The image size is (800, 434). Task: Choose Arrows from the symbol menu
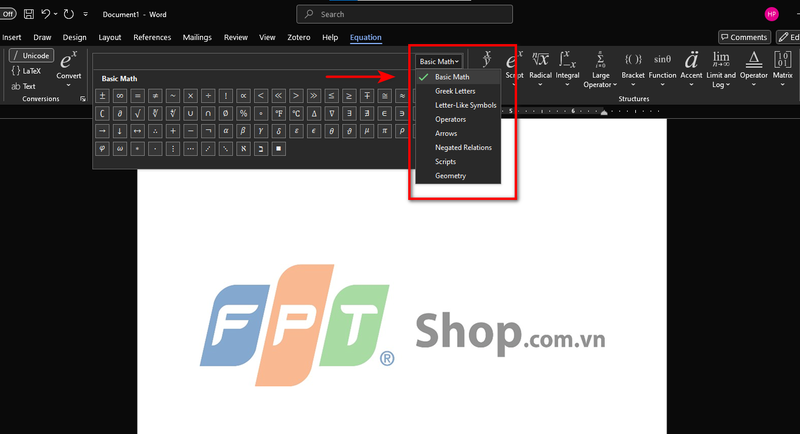point(458,133)
